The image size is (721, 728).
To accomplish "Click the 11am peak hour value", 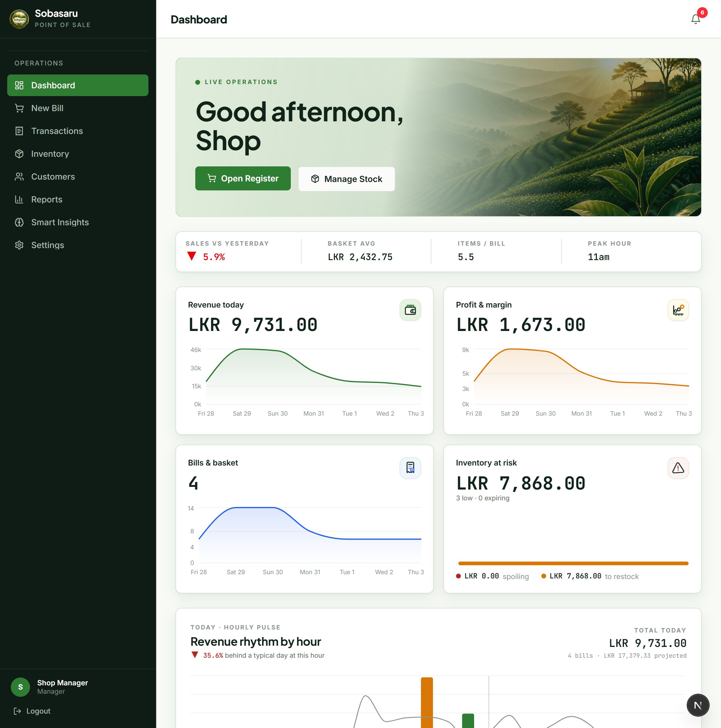I will tap(598, 256).
